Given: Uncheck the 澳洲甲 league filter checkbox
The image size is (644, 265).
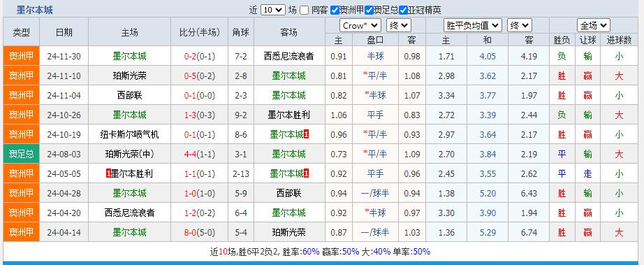Looking at the screenshot, I should coord(335,10).
